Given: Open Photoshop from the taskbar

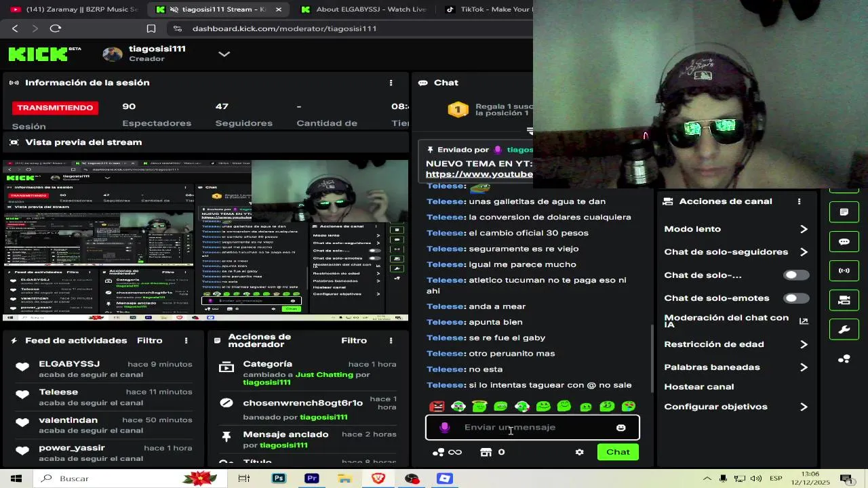Looking at the screenshot, I should [x=279, y=479].
